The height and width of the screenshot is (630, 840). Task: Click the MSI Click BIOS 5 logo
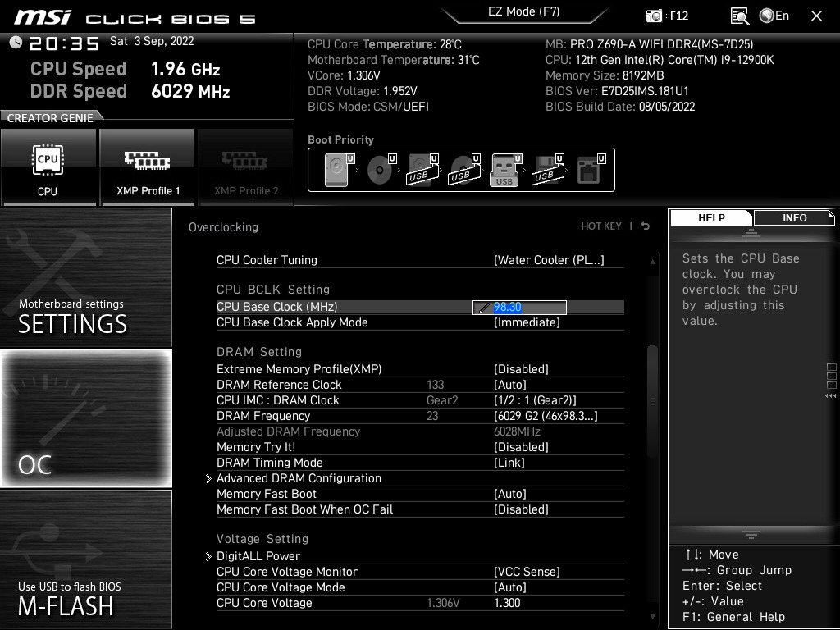coord(135,17)
